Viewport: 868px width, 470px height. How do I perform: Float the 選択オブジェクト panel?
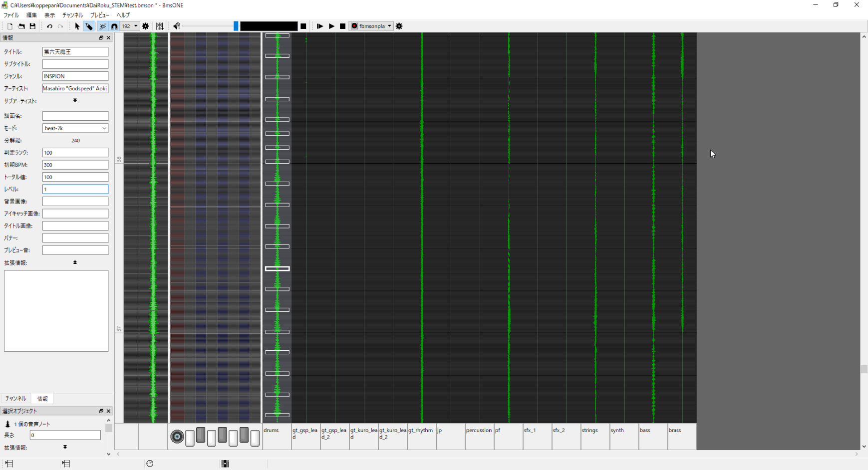click(x=101, y=411)
